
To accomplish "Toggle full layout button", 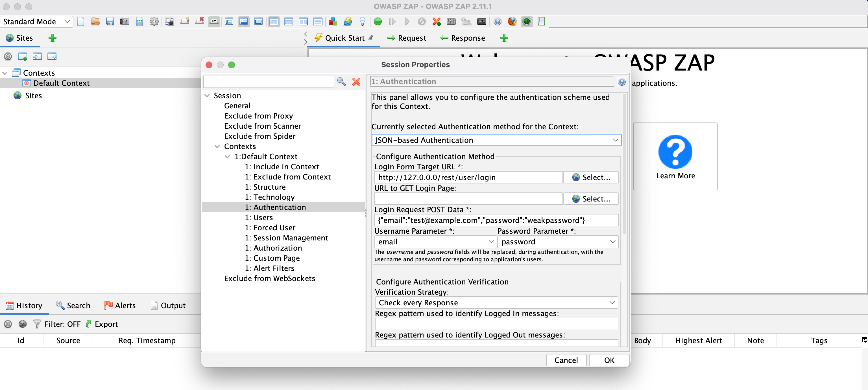I will [258, 21].
